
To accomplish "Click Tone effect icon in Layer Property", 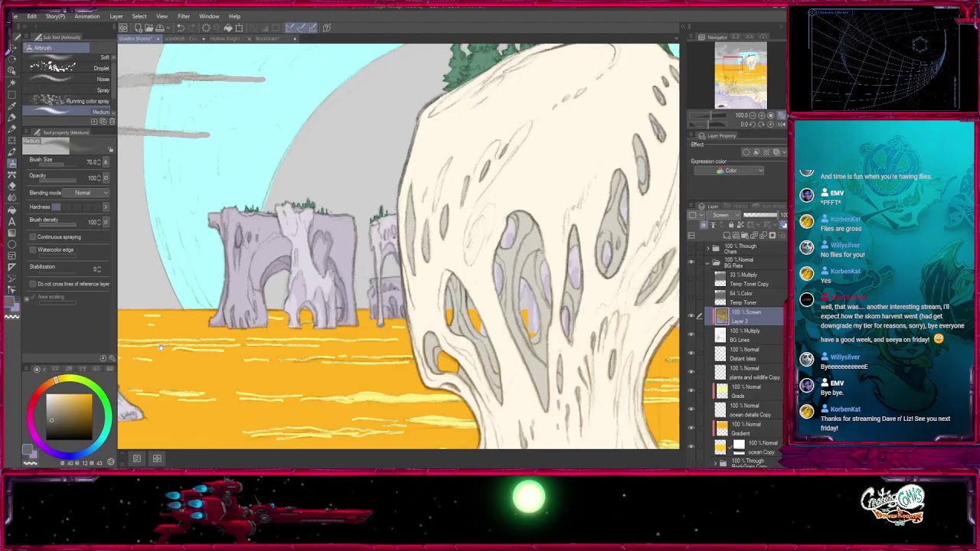I will pos(766,152).
